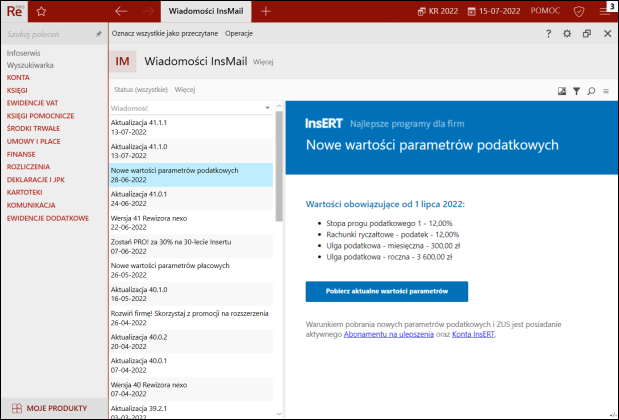Expand Więcej beside Wiadomości InsMail title
This screenshot has height=420, width=619.
[263, 62]
